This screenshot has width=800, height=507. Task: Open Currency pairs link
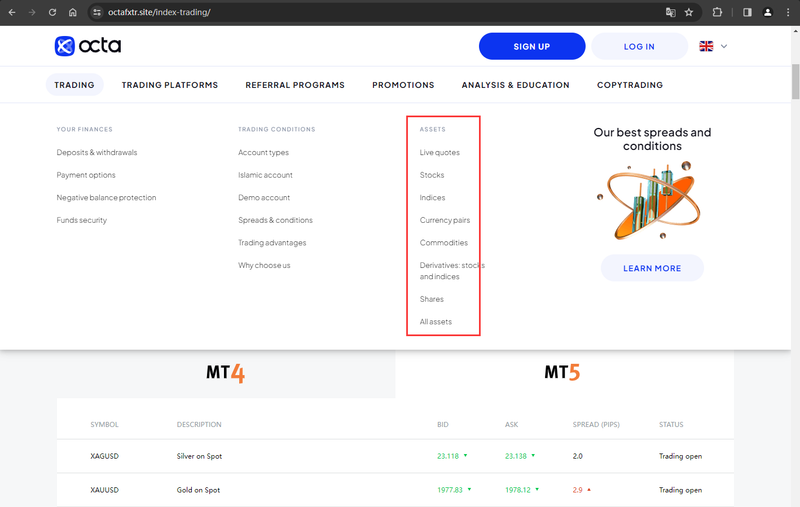pos(445,220)
